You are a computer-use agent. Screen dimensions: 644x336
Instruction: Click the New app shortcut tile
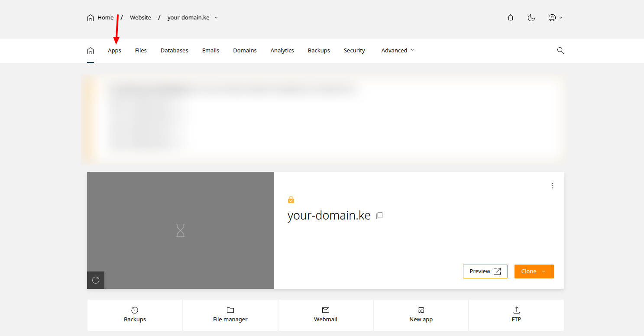point(421,315)
